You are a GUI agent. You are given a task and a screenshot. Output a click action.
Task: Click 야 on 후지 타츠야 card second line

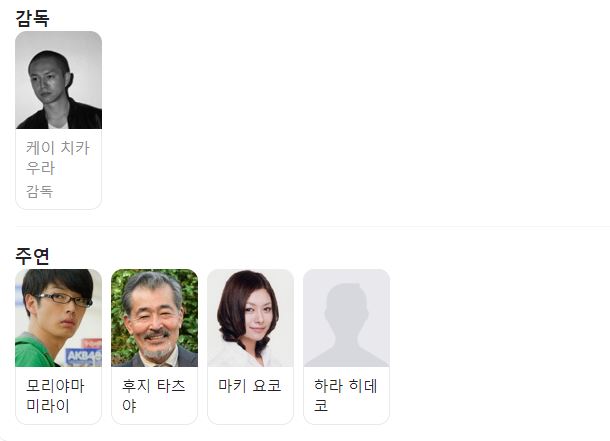129,406
